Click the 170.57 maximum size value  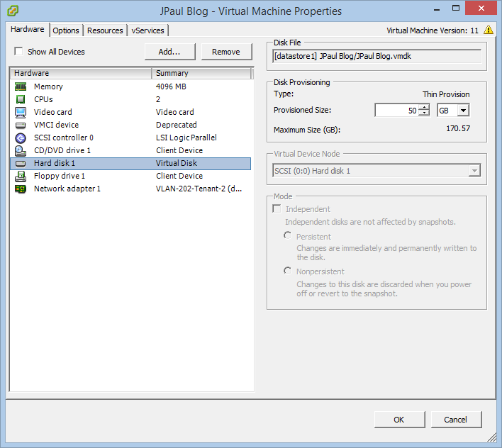click(x=458, y=128)
